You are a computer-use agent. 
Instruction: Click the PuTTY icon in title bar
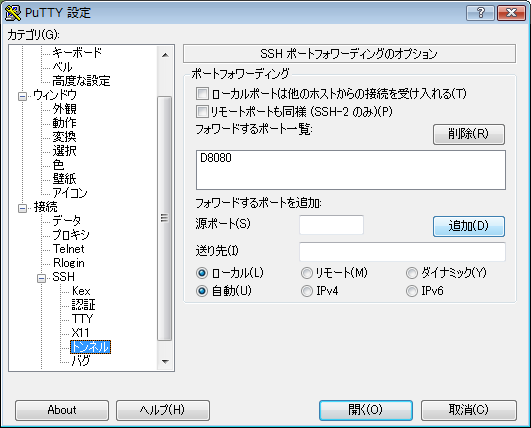(13, 13)
